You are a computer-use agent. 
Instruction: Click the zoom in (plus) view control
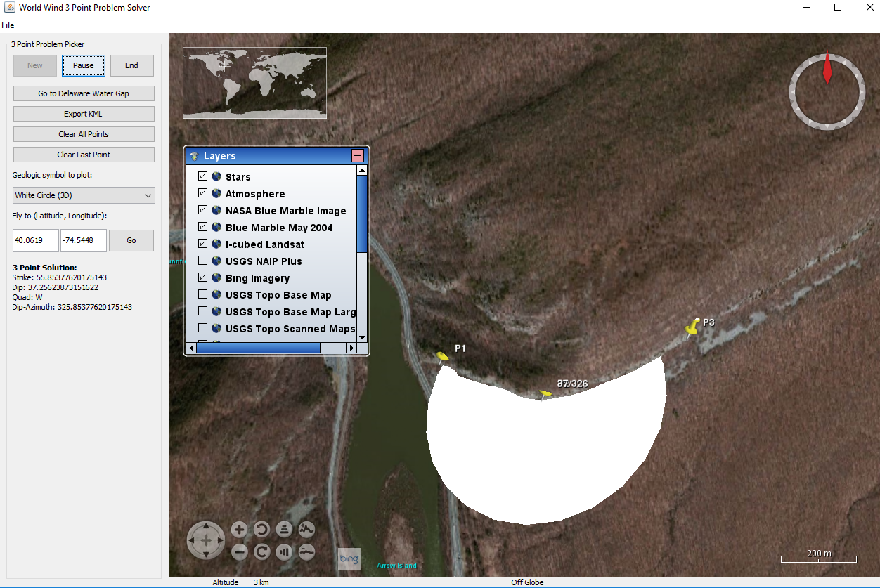(239, 530)
